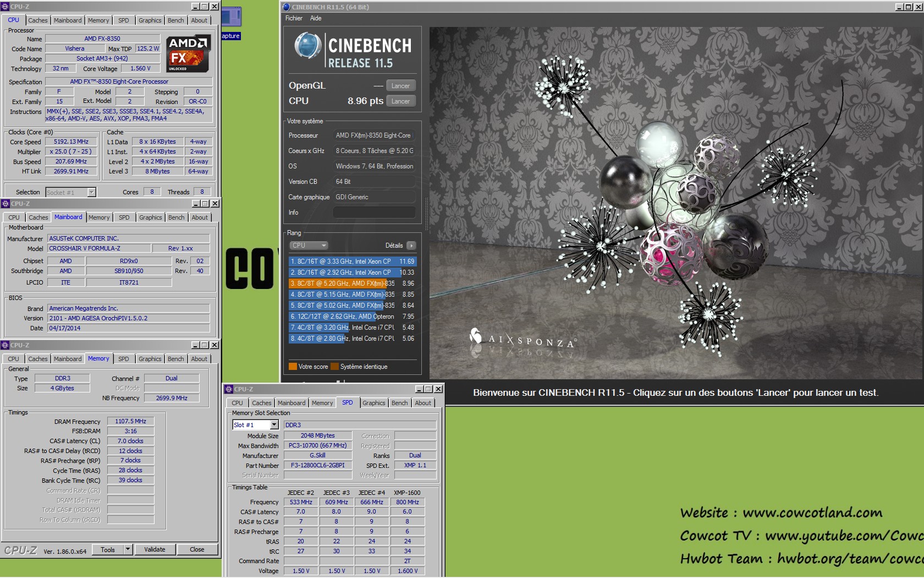Viewport: 924px width, 578px height.
Task: Click the CPU-Z title bar icon of the Memory timings window
Action: [5, 345]
